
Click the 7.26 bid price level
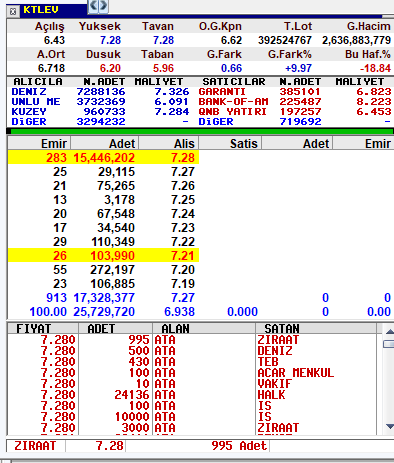pos(183,186)
